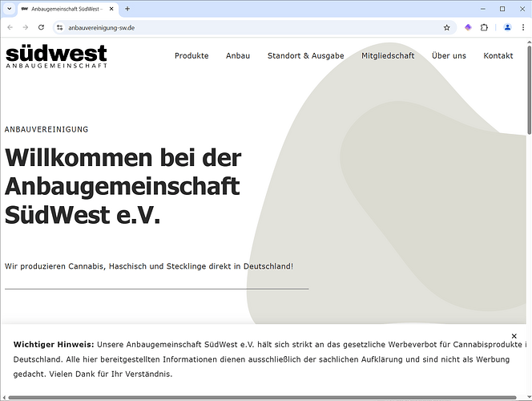Click the südwest Anbaugemeinschaft logo
Screen dimensions: 532x401
tap(56, 56)
